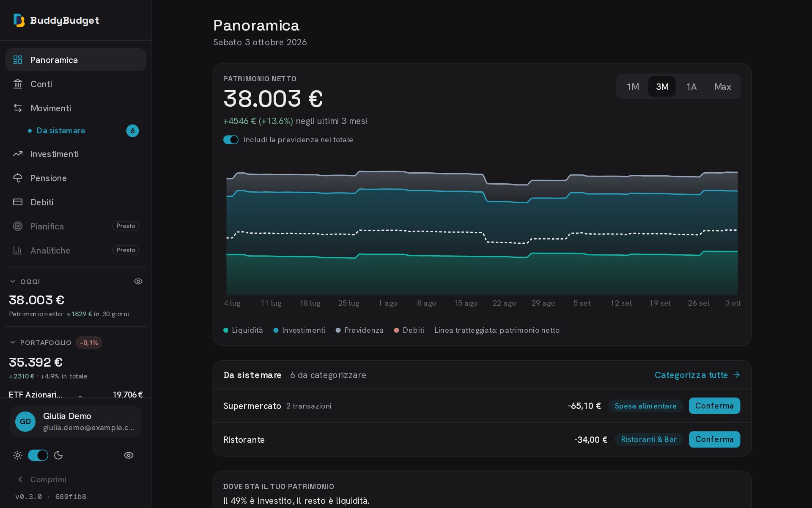Image resolution: width=812 pixels, height=508 pixels.
Task: Click the Pianifica target icon
Action: (x=18, y=226)
